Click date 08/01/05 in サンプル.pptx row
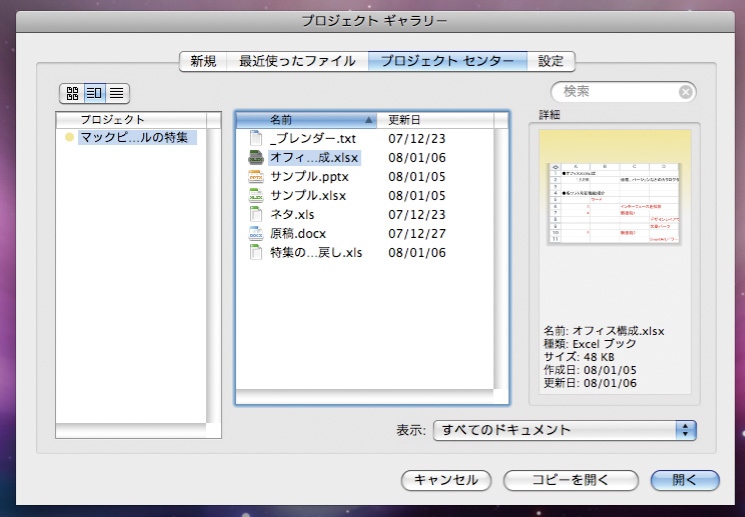The height and width of the screenshot is (517, 745). pos(417,177)
